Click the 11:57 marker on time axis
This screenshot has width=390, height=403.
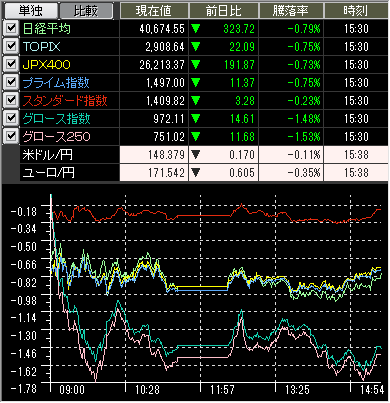coord(222,389)
